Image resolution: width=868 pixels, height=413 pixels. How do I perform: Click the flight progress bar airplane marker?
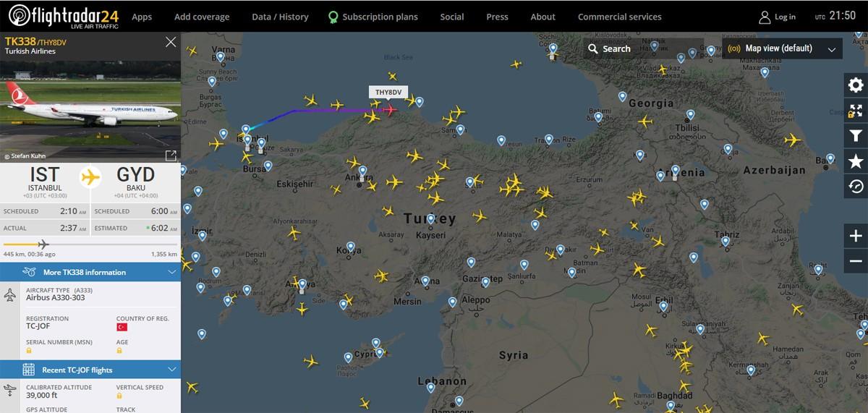click(x=42, y=244)
